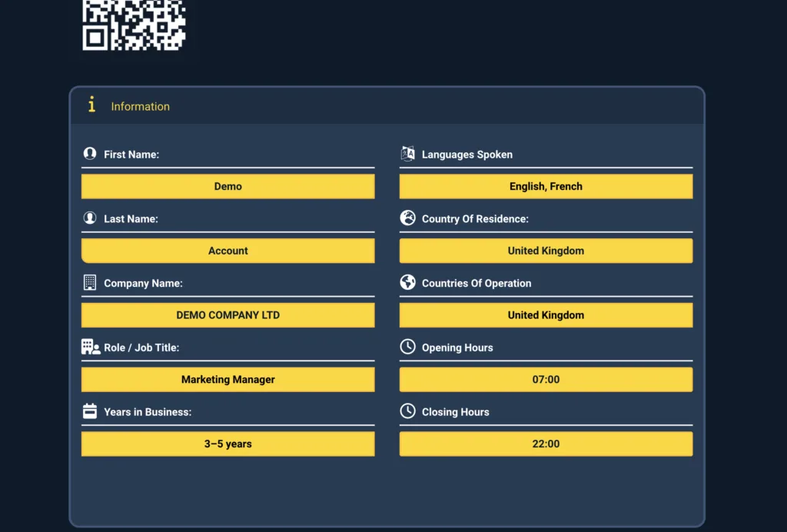
Task: Click the DEMO COMPANY LTD field
Action: 228,315
